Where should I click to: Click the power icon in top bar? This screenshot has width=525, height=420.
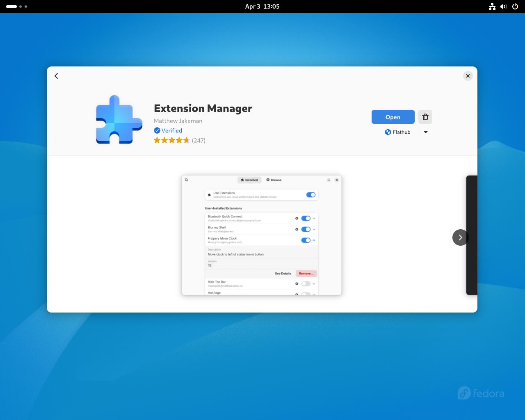click(515, 7)
